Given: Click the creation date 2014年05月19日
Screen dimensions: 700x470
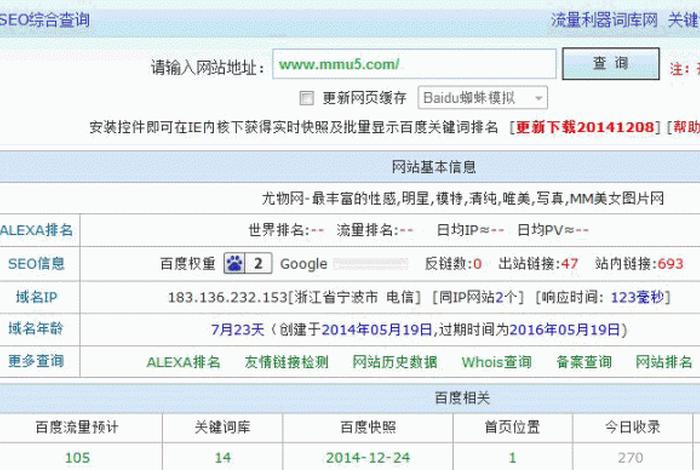Looking at the screenshot, I should pyautogui.click(x=377, y=330).
